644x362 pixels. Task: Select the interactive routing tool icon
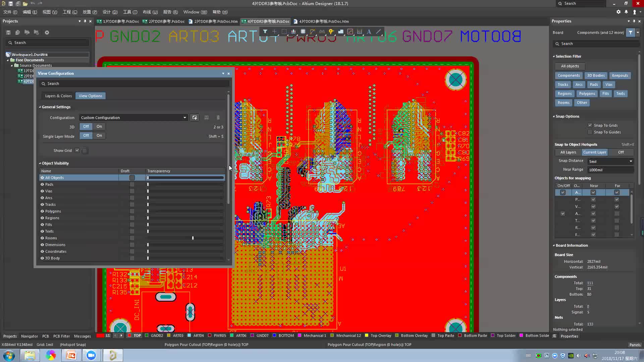[312, 32]
